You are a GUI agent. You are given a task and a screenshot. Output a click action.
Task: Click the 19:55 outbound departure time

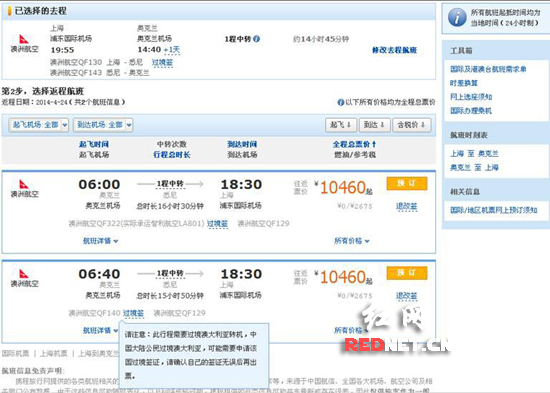pos(62,50)
